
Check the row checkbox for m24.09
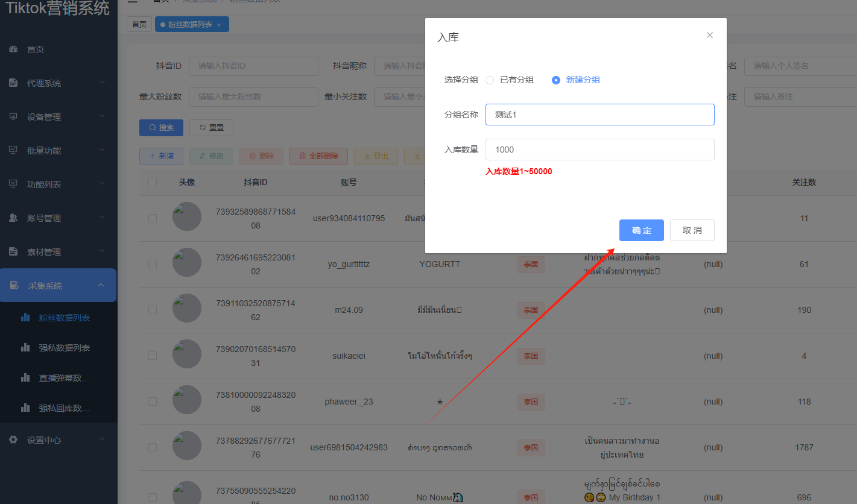[x=153, y=310]
